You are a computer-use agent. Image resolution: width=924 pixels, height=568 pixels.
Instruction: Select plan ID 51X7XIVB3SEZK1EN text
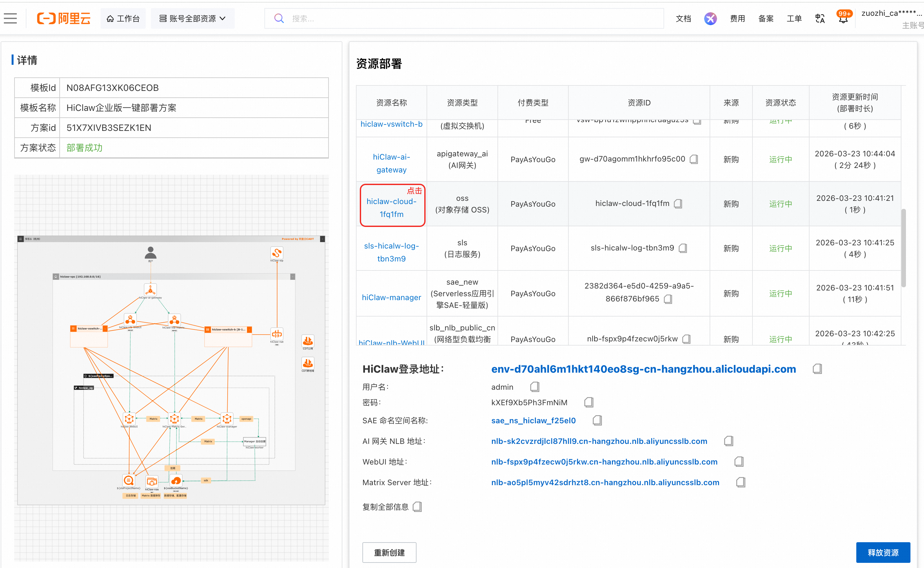(109, 128)
